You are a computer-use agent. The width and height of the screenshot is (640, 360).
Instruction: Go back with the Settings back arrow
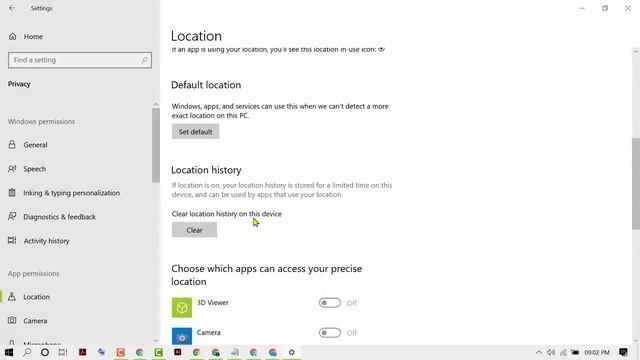click(12, 8)
